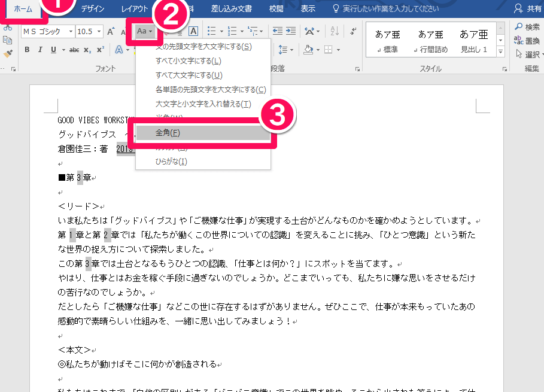Click the heading text ■第3章

tap(75, 178)
